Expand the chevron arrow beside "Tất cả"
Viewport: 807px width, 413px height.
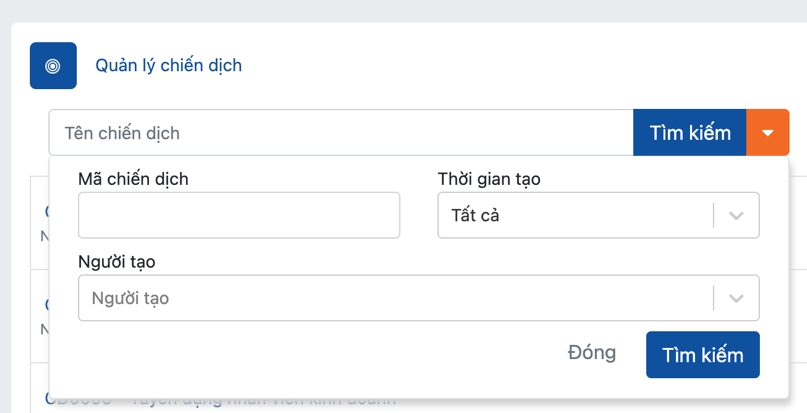tap(737, 215)
